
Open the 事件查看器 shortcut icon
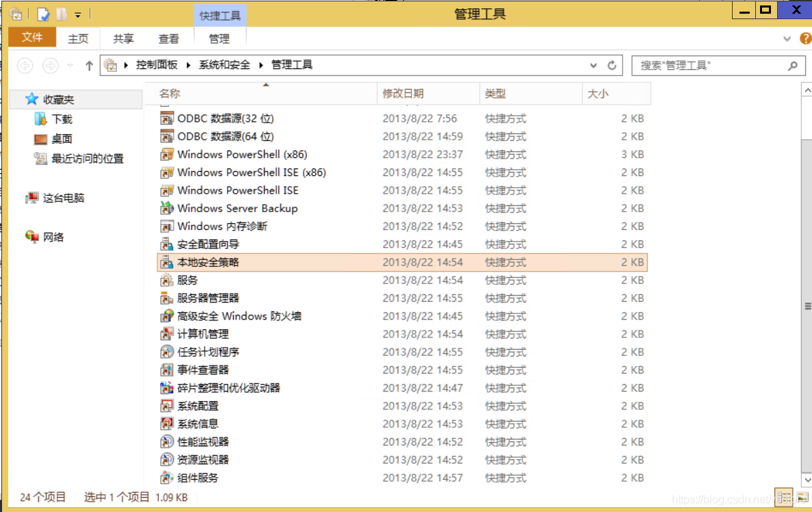[x=166, y=370]
